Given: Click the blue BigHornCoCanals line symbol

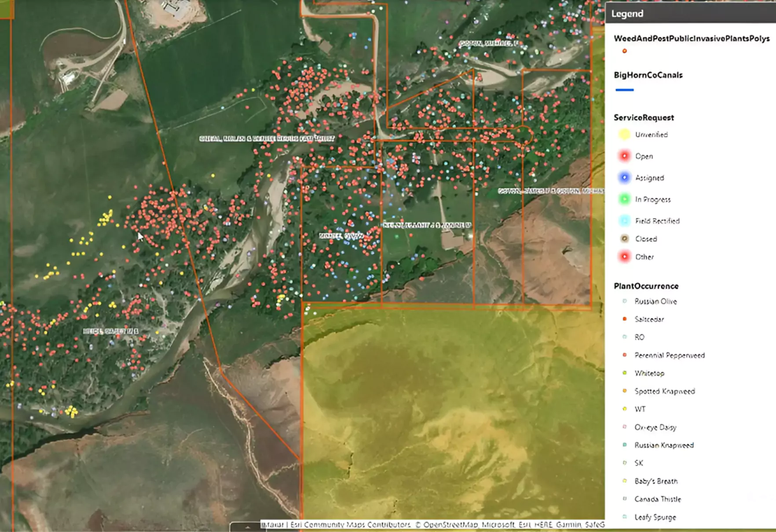Looking at the screenshot, I should (625, 90).
